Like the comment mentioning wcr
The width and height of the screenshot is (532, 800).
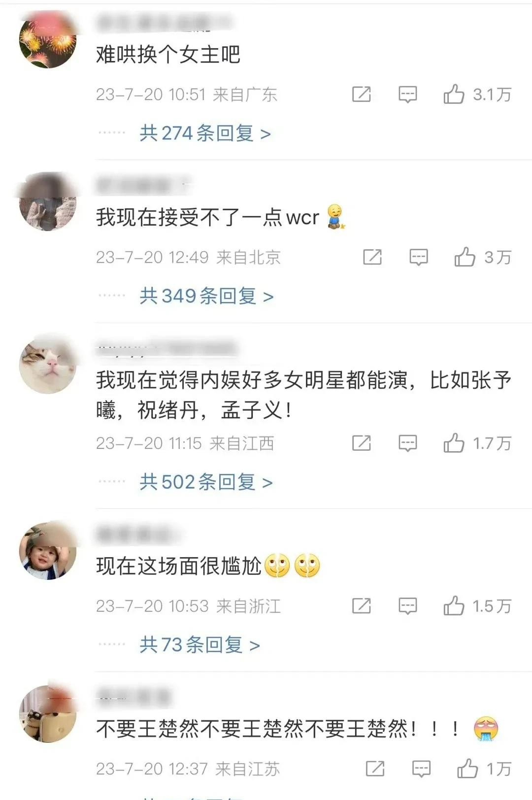465,257
